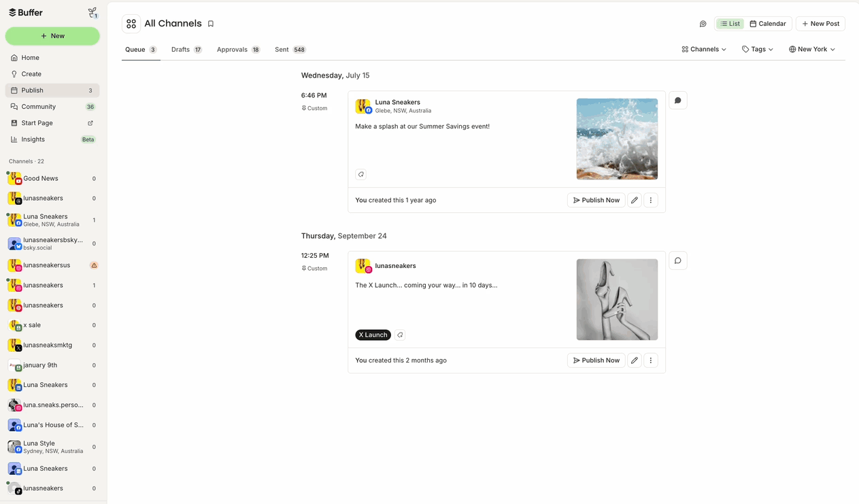Select Good News YouTube channel

pyautogui.click(x=52, y=178)
